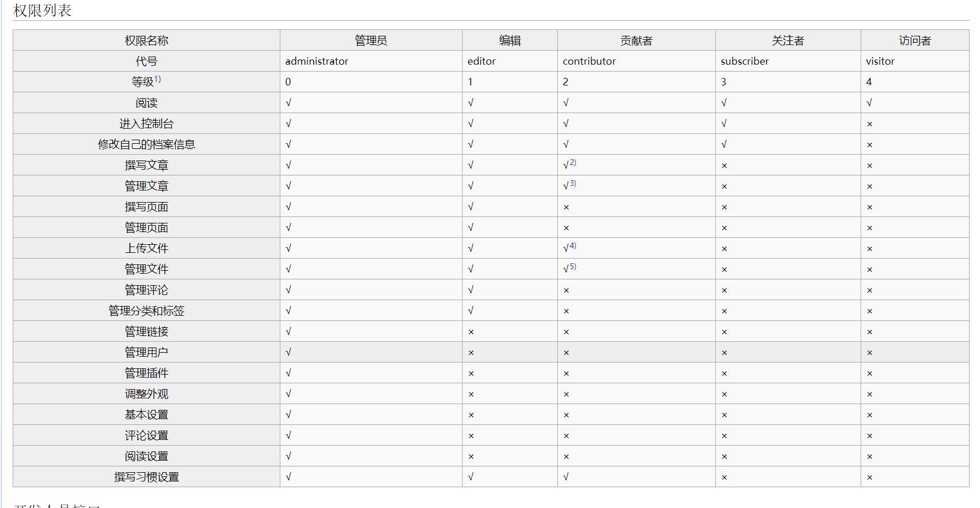Open footnote 3 in 管理文章 contributor cell
The width and height of the screenshot is (980, 508).
coord(573,184)
